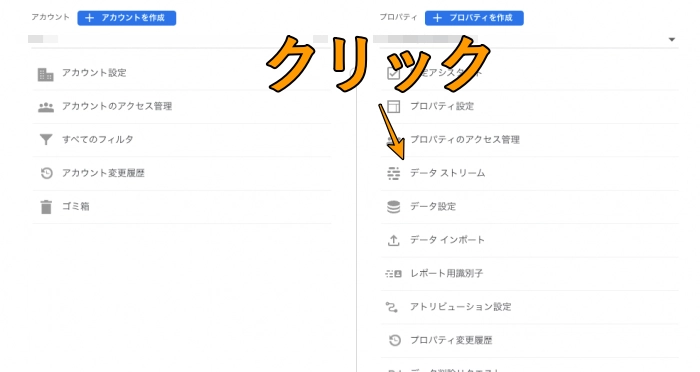Screen dimensions: 700x372
Task: Open プロパティ変更履歴
Action: [451, 340]
